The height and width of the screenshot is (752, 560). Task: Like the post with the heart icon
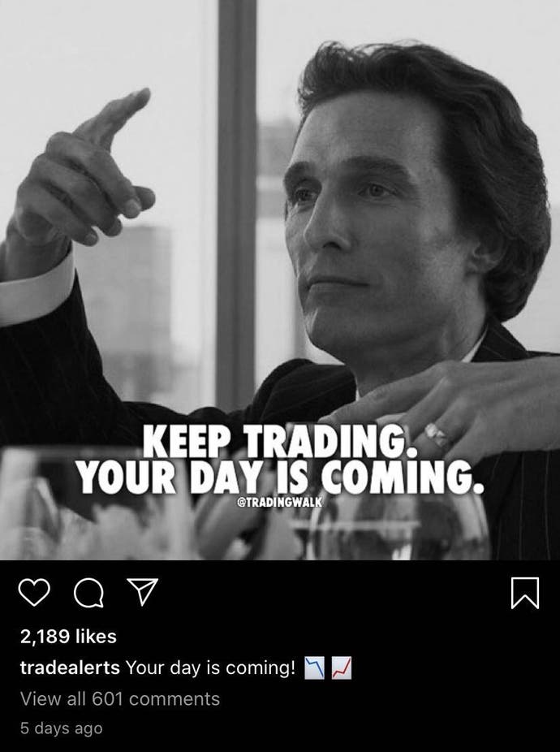(x=34, y=593)
